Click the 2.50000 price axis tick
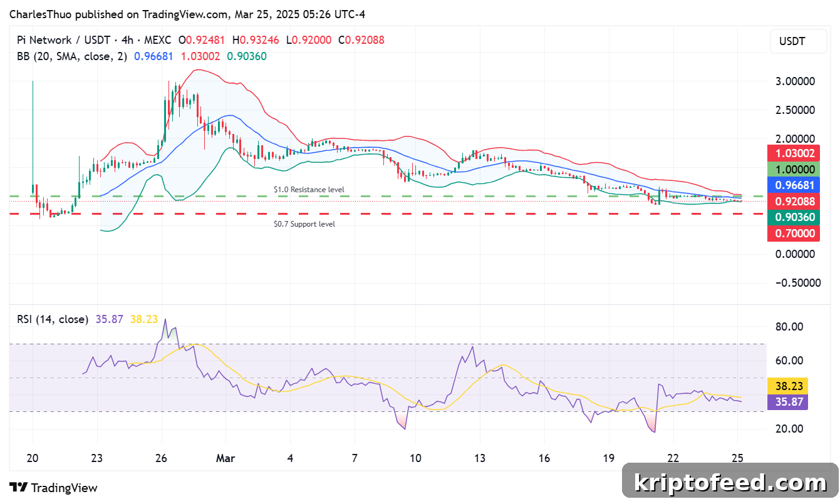The height and width of the screenshot is (504, 840). click(x=796, y=110)
